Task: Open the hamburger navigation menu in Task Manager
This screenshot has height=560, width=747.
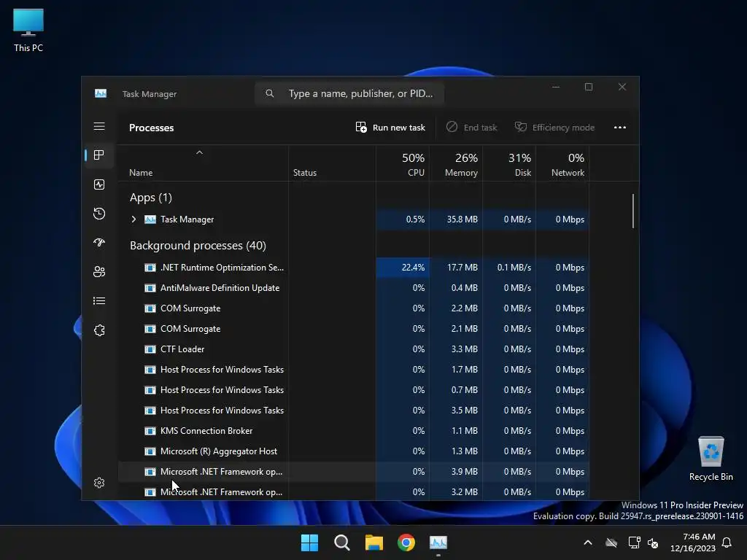Action: pos(99,126)
